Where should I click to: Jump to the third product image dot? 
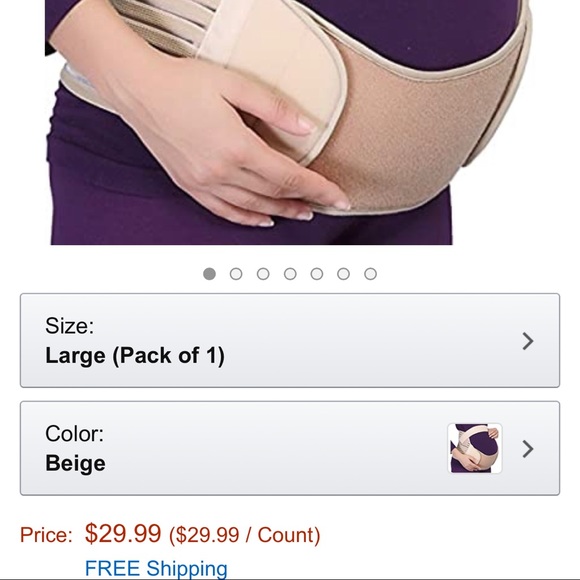[x=263, y=274]
